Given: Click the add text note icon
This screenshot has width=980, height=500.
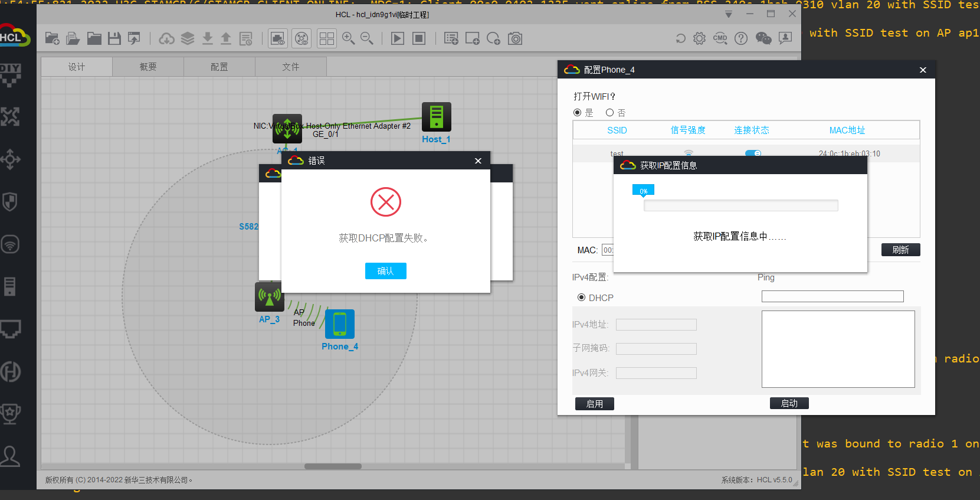Looking at the screenshot, I should [x=451, y=39].
